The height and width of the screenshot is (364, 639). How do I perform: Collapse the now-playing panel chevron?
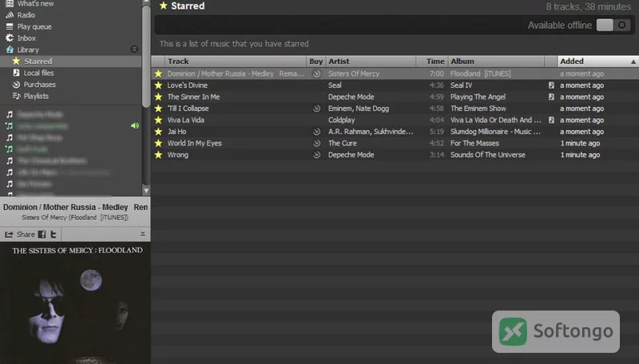click(x=143, y=234)
